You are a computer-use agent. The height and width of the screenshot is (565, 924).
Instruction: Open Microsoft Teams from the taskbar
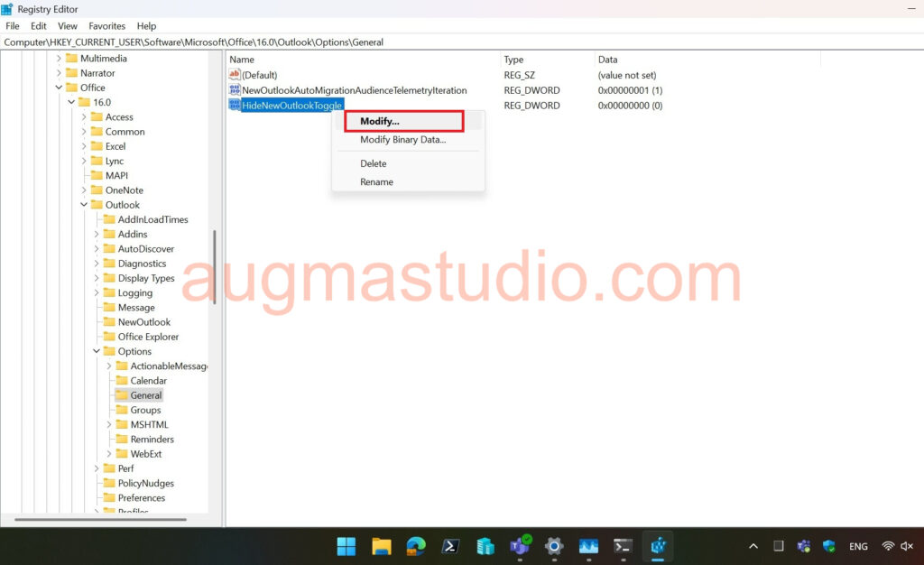click(x=520, y=546)
